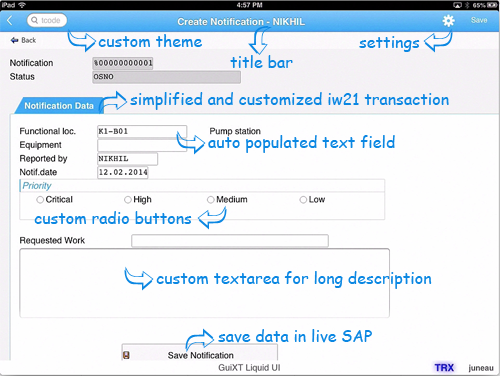Focus the Functional loc. field
The image size is (500, 378).
tap(142, 131)
